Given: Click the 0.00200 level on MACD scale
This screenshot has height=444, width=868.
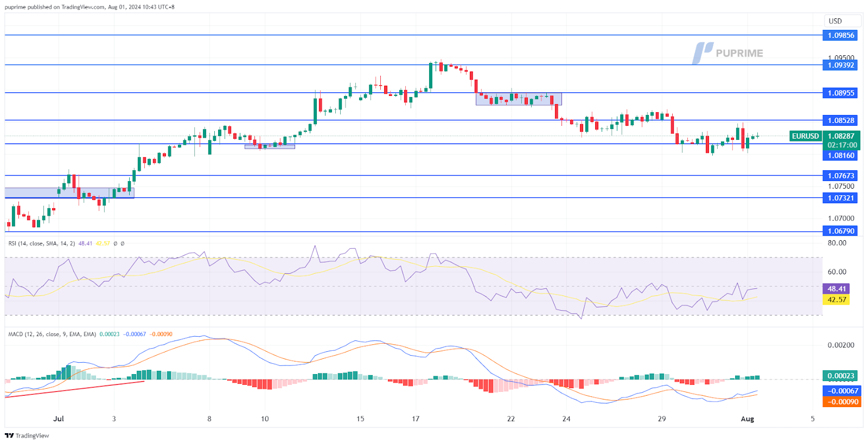Looking at the screenshot, I should [840, 345].
